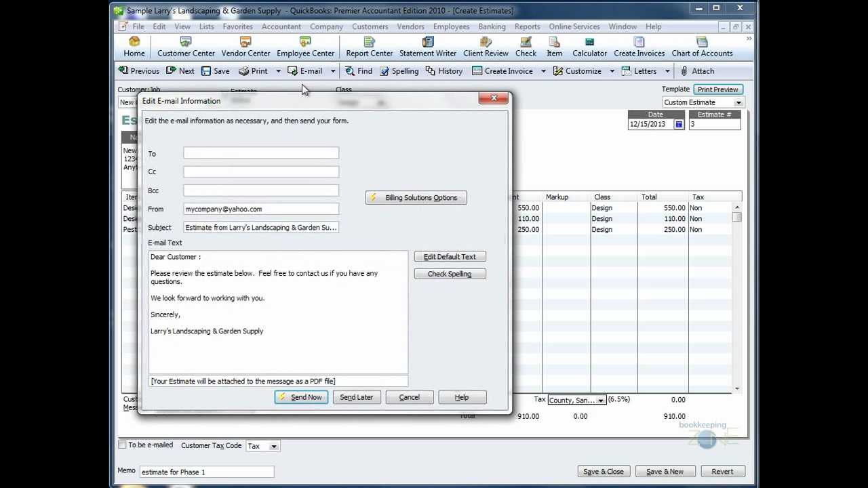Open the Reports menu
This screenshot has width=868, height=488.
[527, 26]
